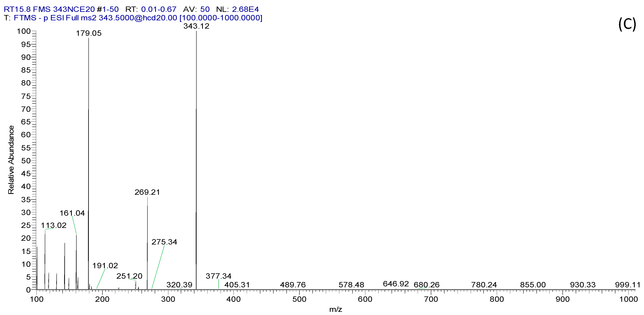Click the 500 tick on m/z axis
The image size is (644, 315).
click(299, 299)
